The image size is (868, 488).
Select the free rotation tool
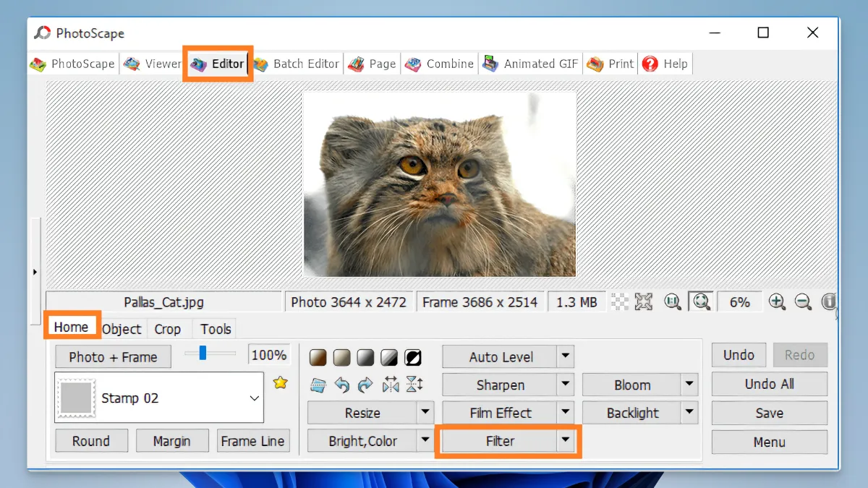tap(318, 385)
